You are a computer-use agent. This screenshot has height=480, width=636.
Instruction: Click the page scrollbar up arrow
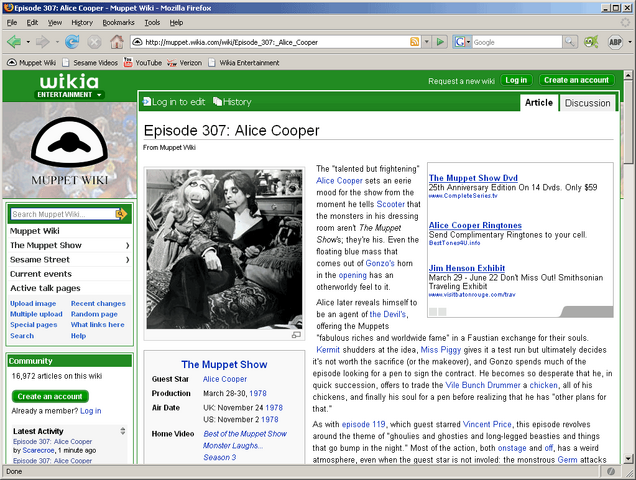point(627,75)
